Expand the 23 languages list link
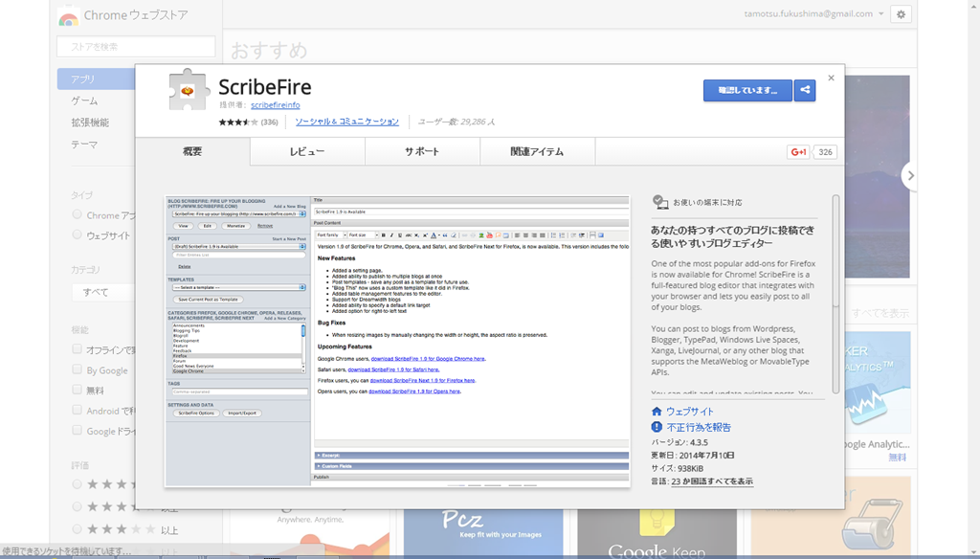 [x=711, y=481]
